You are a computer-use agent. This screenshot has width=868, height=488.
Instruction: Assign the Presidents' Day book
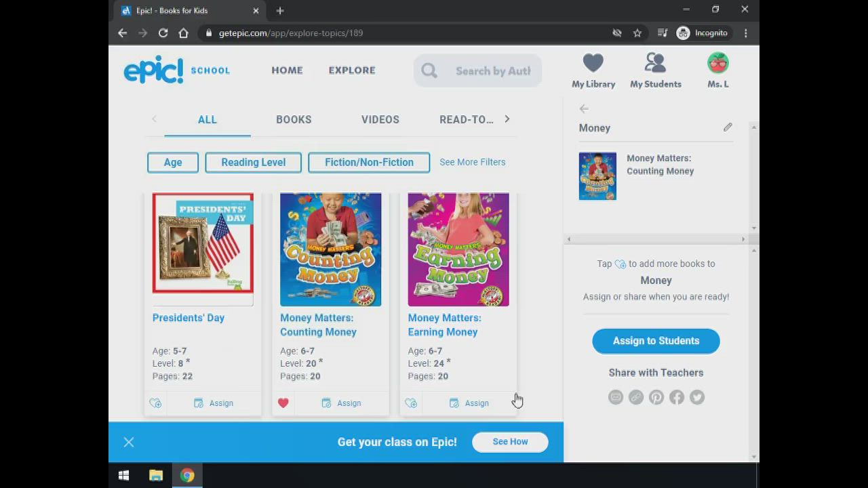pyautogui.click(x=214, y=403)
